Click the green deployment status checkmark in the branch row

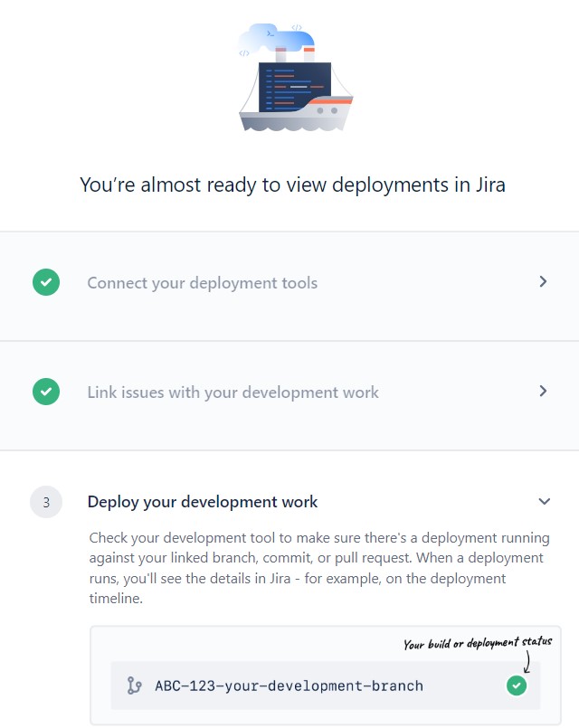pos(517,685)
